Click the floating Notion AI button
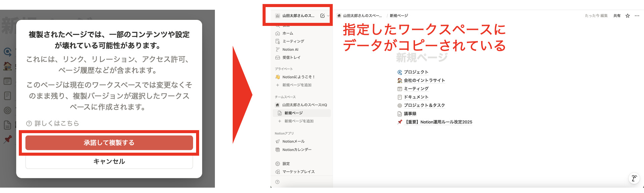The height and width of the screenshot is (193, 644). click(x=634, y=178)
